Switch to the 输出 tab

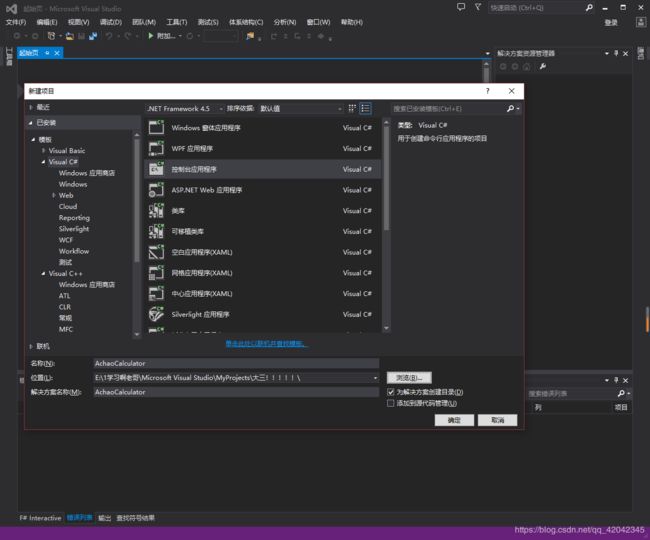pos(104,518)
